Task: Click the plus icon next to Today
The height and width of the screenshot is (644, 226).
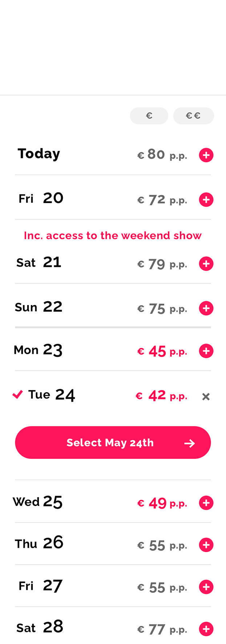Action: coord(206,155)
